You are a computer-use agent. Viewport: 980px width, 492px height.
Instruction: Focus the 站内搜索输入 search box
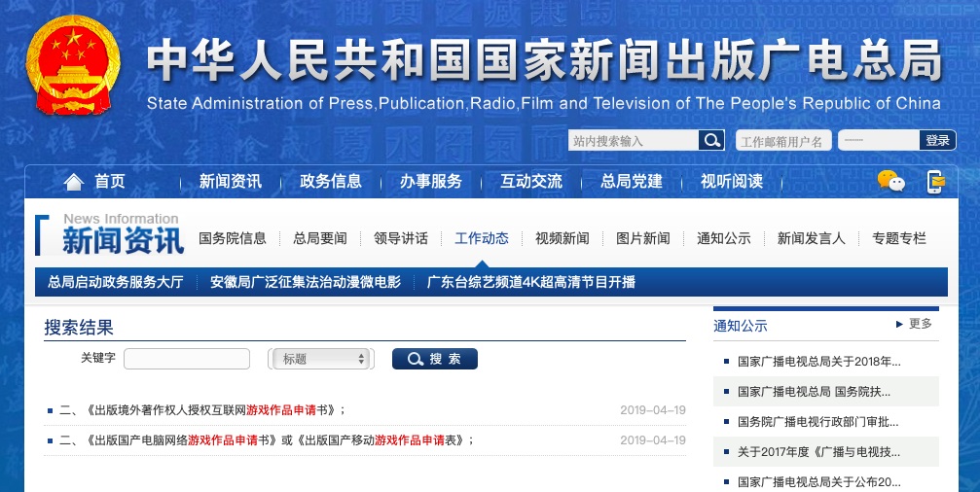tap(634, 141)
